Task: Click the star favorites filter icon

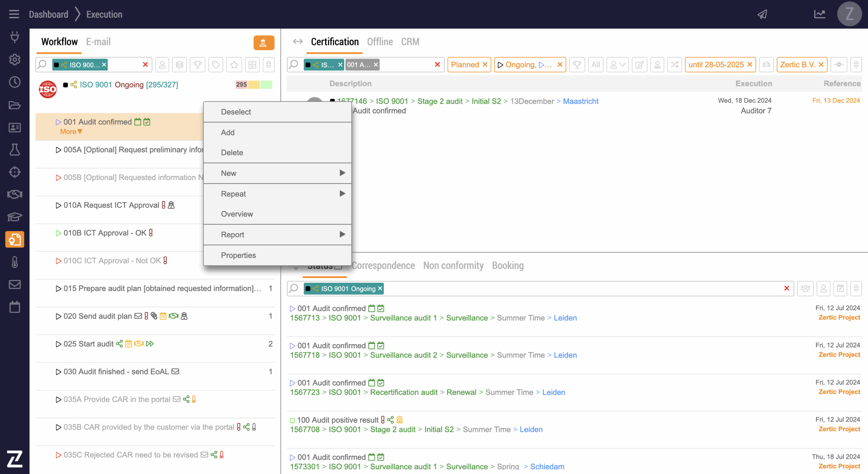Action: 234,65
